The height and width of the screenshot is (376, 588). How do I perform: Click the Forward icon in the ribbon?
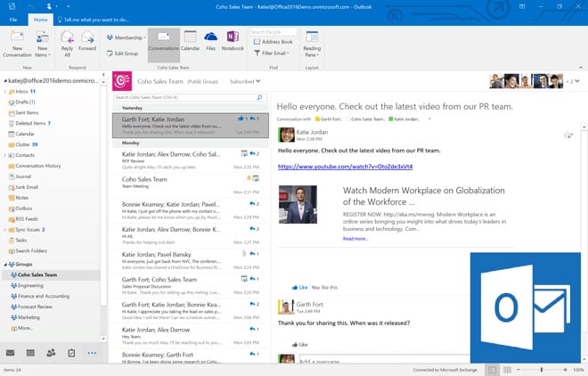(x=87, y=37)
